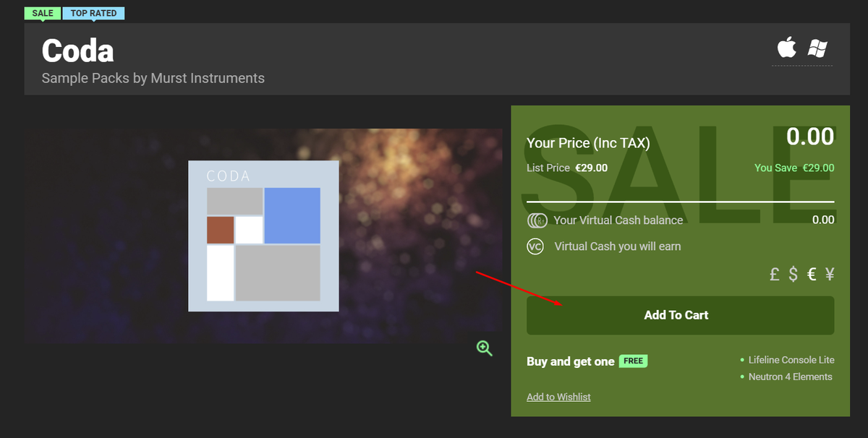Click the Virtual Cash balance coins icon
Screen dimensions: 868x438
click(x=537, y=220)
